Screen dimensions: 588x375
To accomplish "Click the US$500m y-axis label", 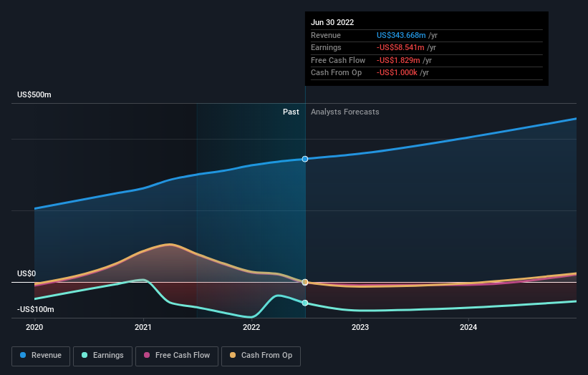I will (x=34, y=94).
